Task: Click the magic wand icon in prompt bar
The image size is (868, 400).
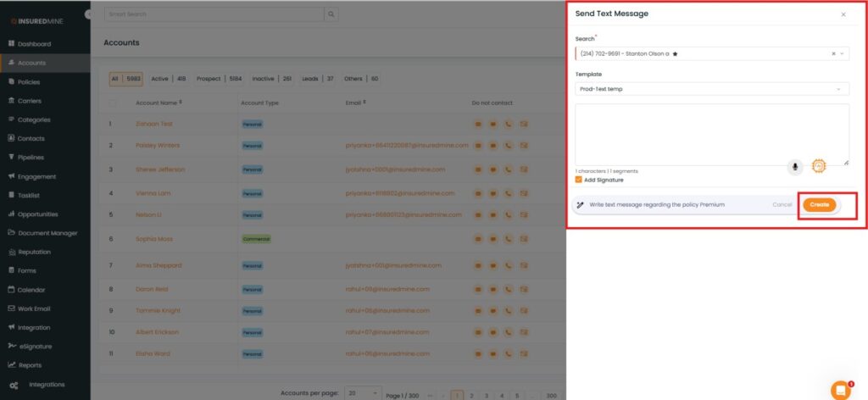Action: click(581, 204)
